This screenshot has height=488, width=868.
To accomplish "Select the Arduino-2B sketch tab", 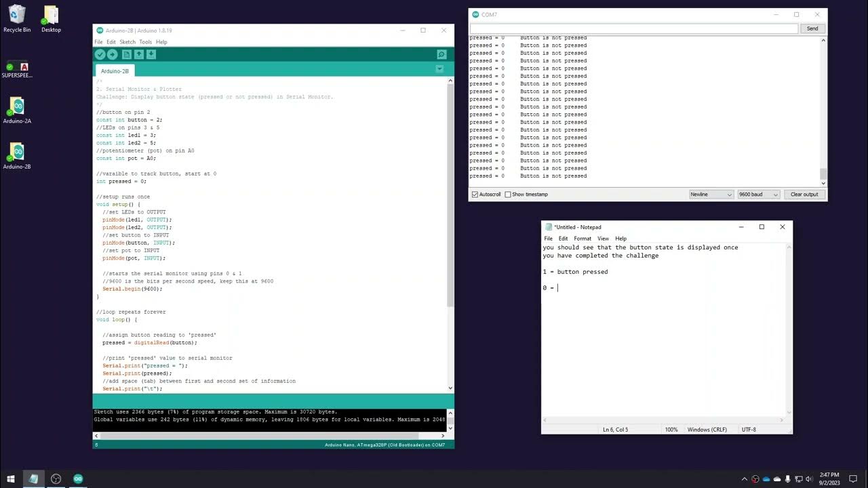I will (115, 71).
